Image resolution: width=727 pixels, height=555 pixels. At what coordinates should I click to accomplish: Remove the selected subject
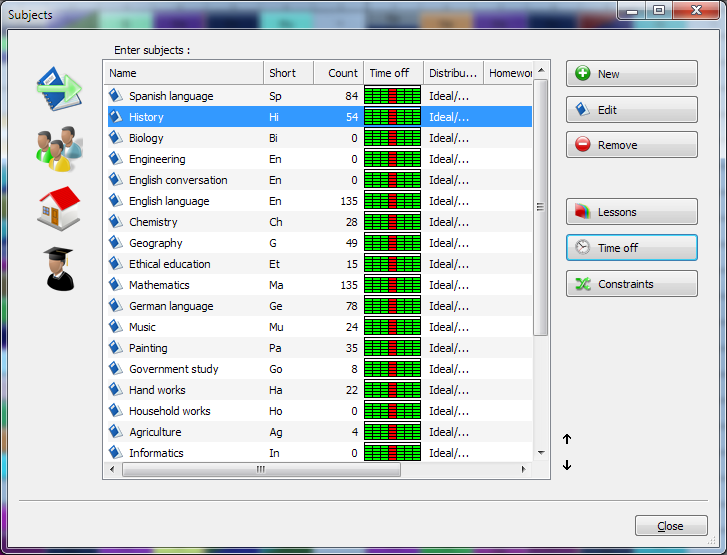[x=631, y=145]
